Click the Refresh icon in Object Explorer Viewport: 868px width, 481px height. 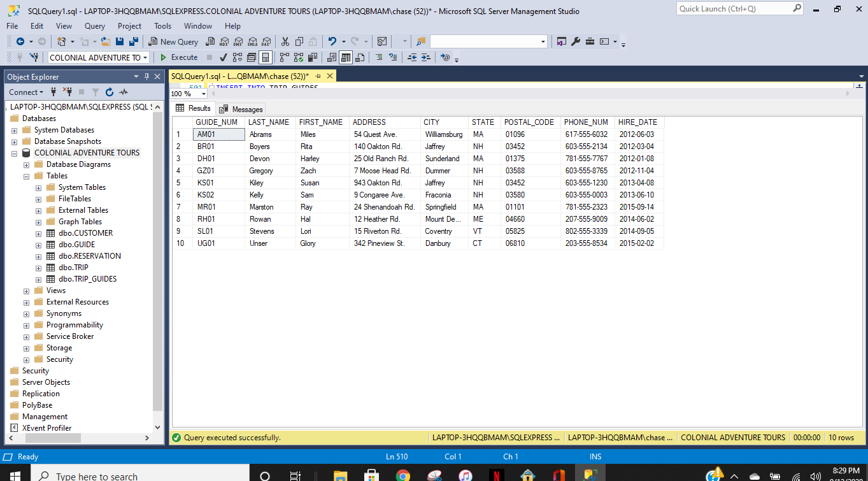coord(109,92)
